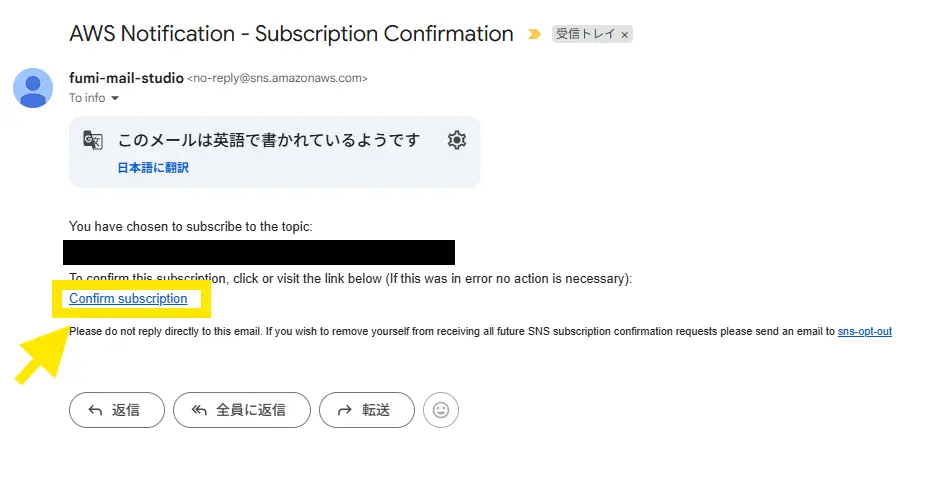Click the yellow importance marker beside subject
The width and height of the screenshot is (952, 500).
[534, 34]
